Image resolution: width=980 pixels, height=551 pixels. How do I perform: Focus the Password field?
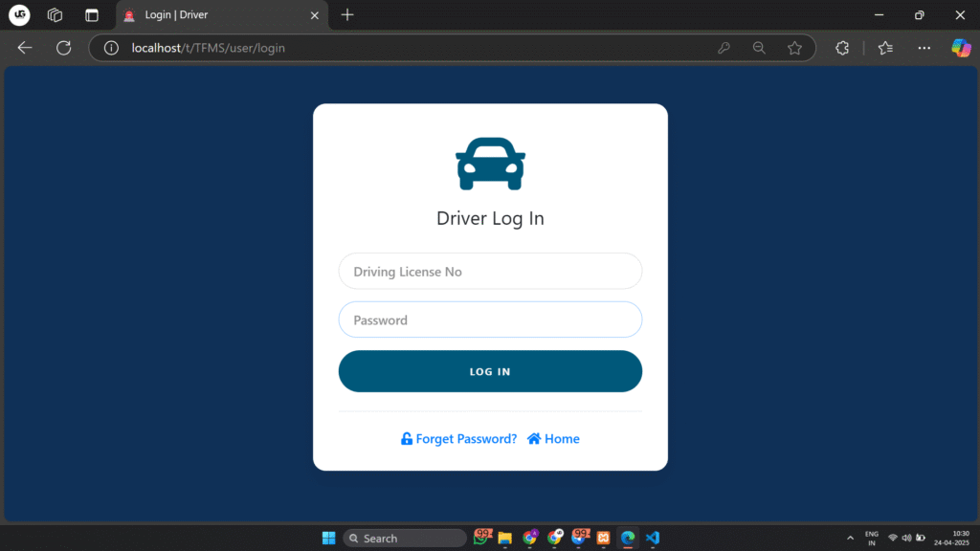(490, 320)
